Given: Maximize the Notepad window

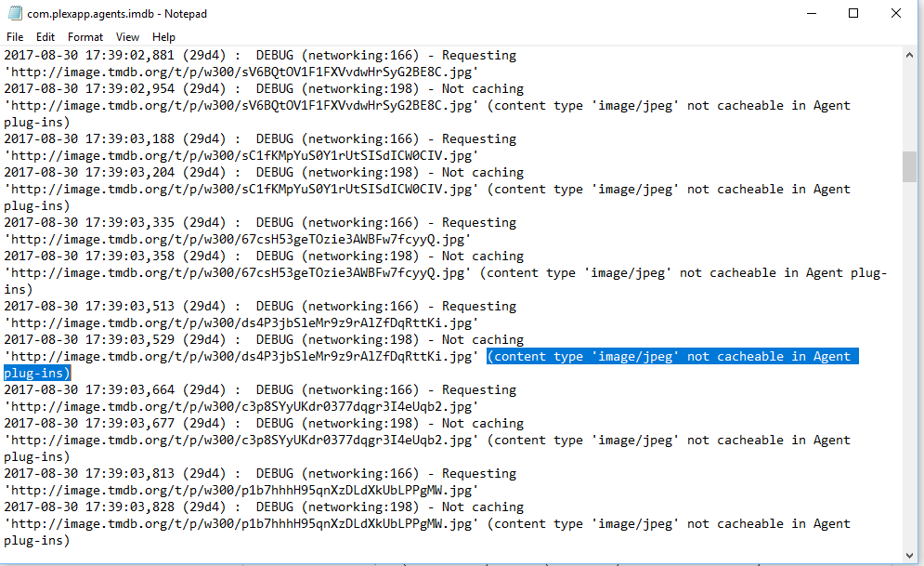Looking at the screenshot, I should click(x=853, y=13).
